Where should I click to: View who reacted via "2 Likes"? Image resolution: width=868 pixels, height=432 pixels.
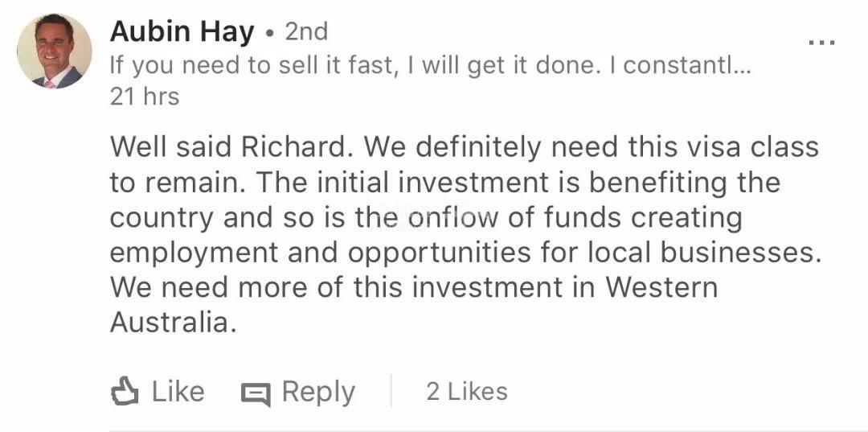466,392
